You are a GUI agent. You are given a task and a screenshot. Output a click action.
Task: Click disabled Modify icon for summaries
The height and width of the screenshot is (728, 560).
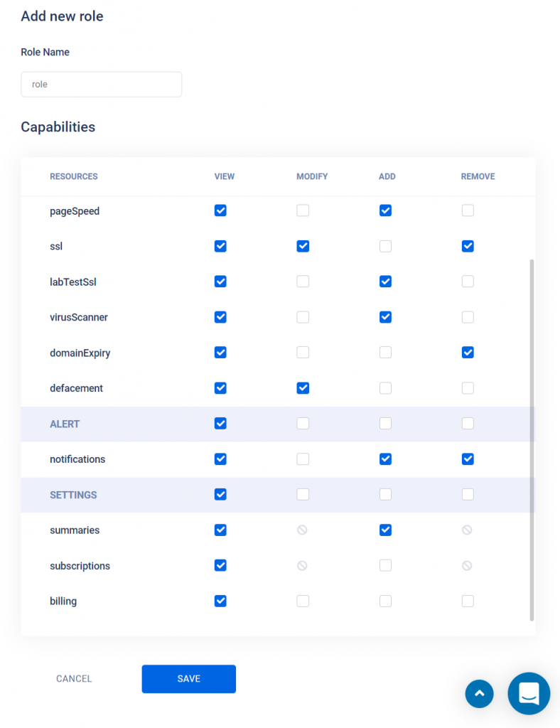click(303, 530)
